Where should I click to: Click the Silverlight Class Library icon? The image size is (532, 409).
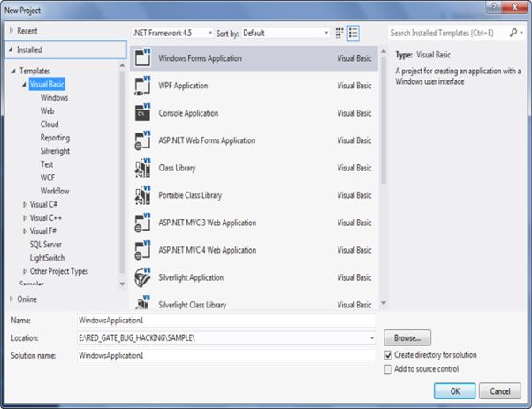[142, 302]
